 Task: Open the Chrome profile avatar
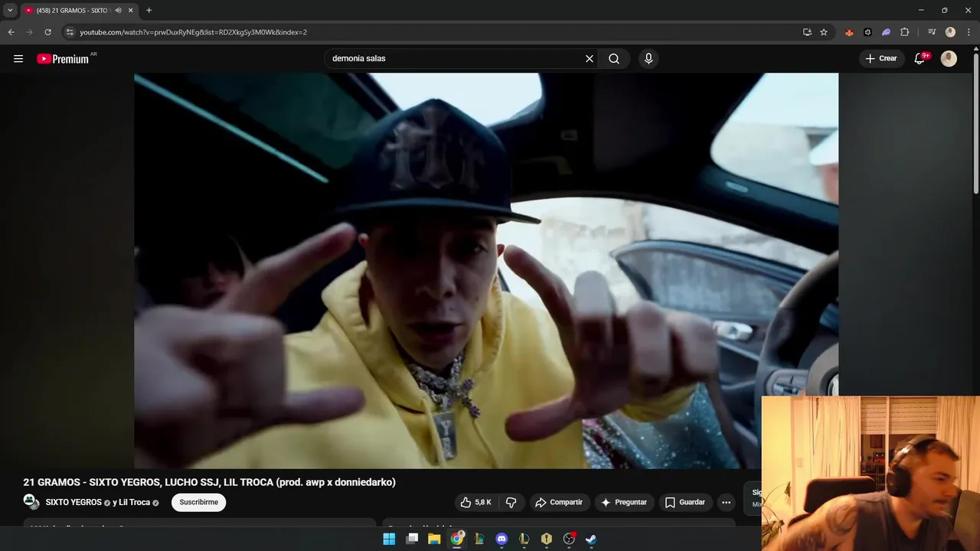pyautogui.click(x=950, y=32)
